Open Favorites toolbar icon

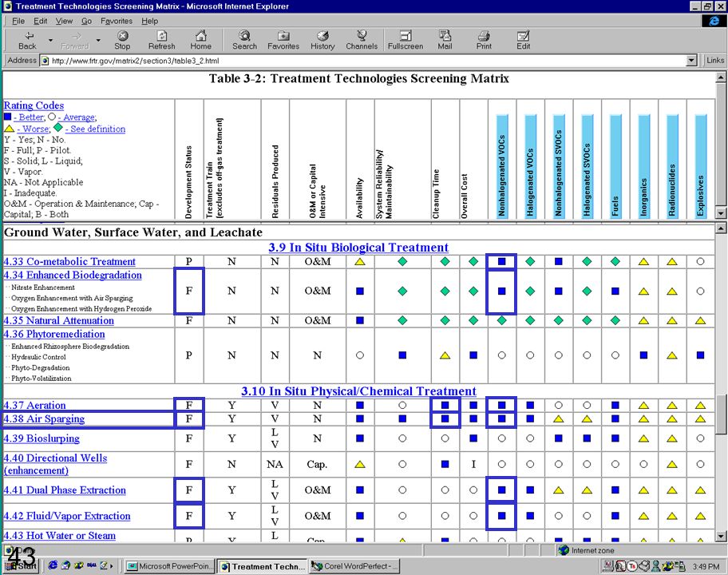click(x=283, y=41)
